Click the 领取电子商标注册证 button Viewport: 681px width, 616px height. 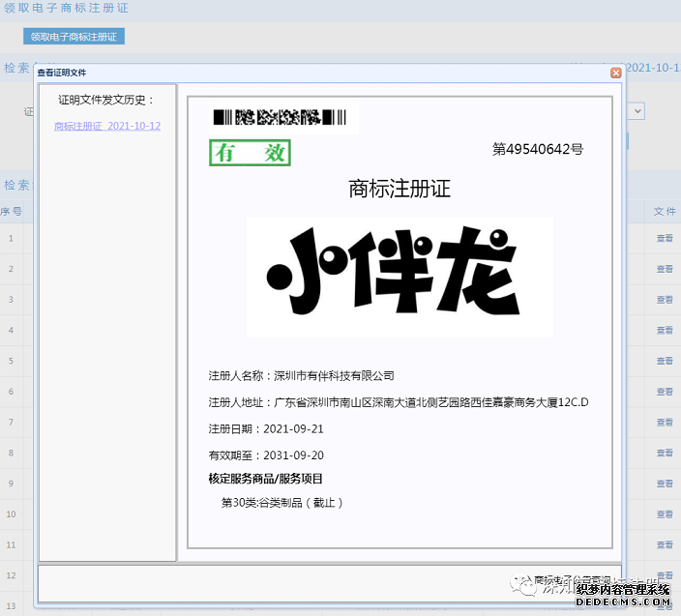74,37
